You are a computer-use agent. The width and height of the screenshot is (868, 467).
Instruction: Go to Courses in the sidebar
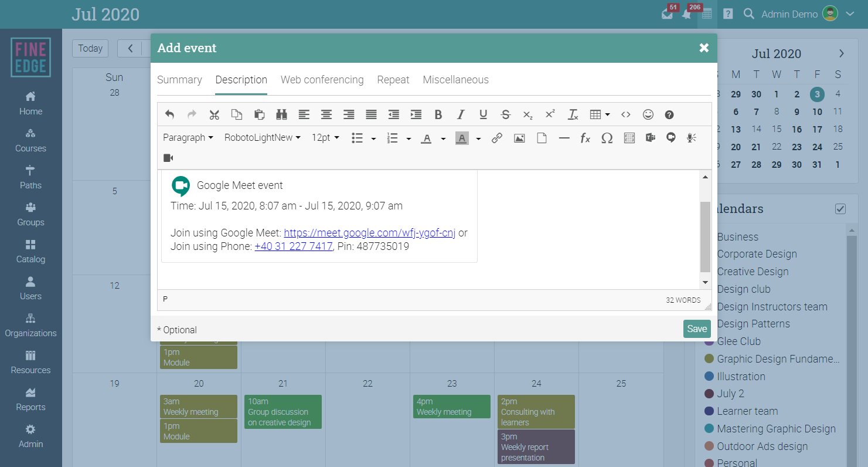pyautogui.click(x=30, y=141)
